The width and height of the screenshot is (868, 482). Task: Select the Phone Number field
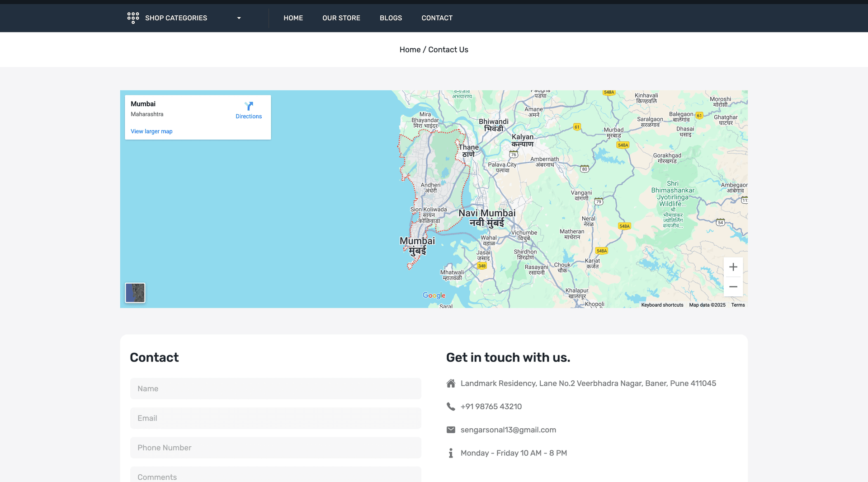(x=275, y=448)
